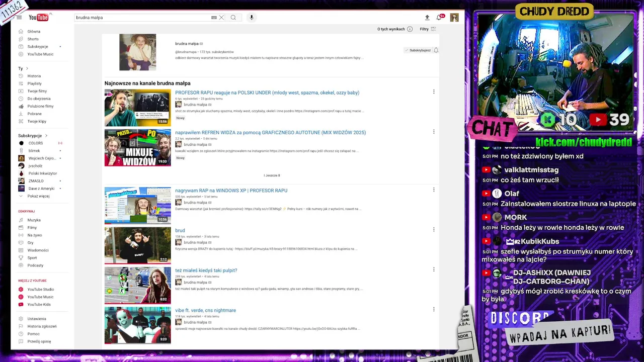Click the channel notification bell for brudna małpa
This screenshot has height=362, width=644.
coord(436,50)
